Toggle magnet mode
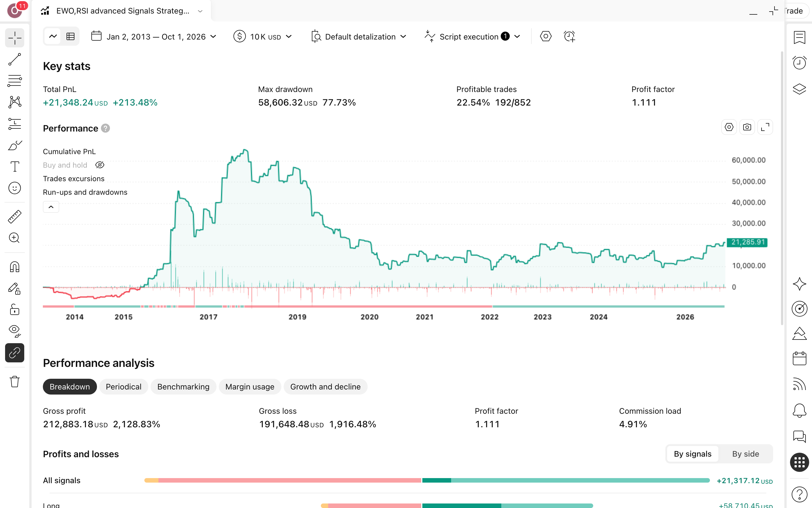 [x=15, y=267]
